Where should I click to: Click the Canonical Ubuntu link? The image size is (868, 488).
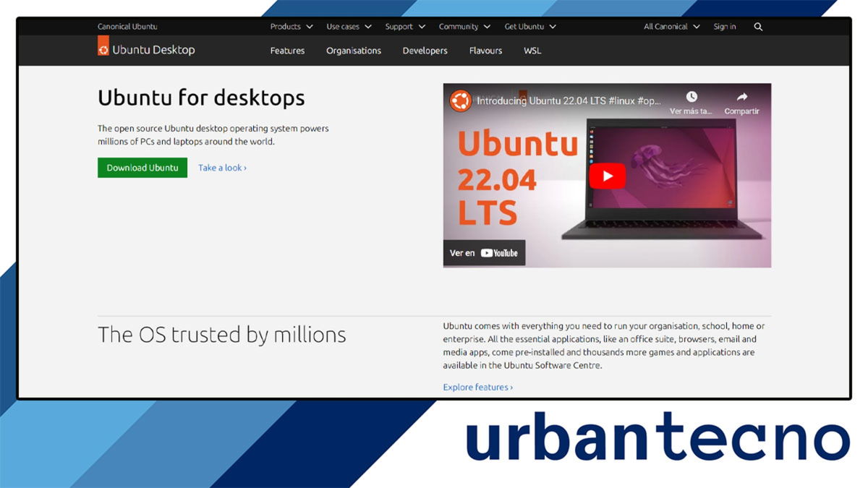127,27
